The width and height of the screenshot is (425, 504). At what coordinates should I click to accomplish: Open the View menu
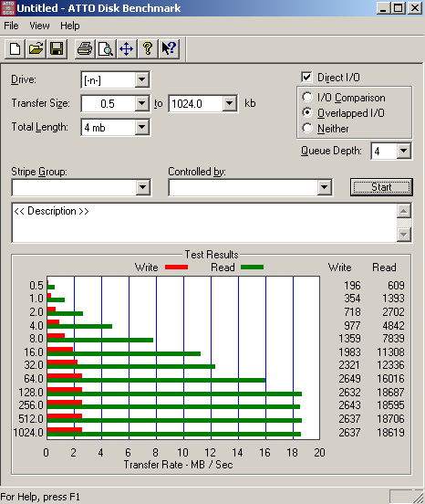[x=39, y=26]
